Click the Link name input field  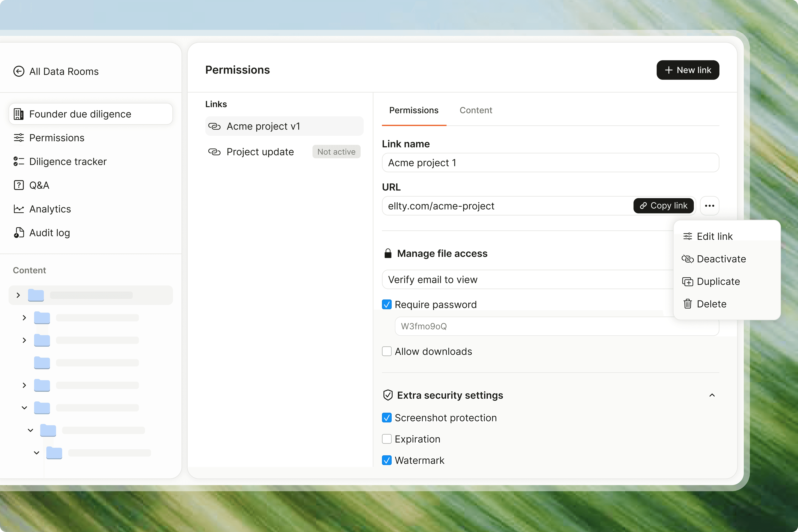click(x=550, y=163)
